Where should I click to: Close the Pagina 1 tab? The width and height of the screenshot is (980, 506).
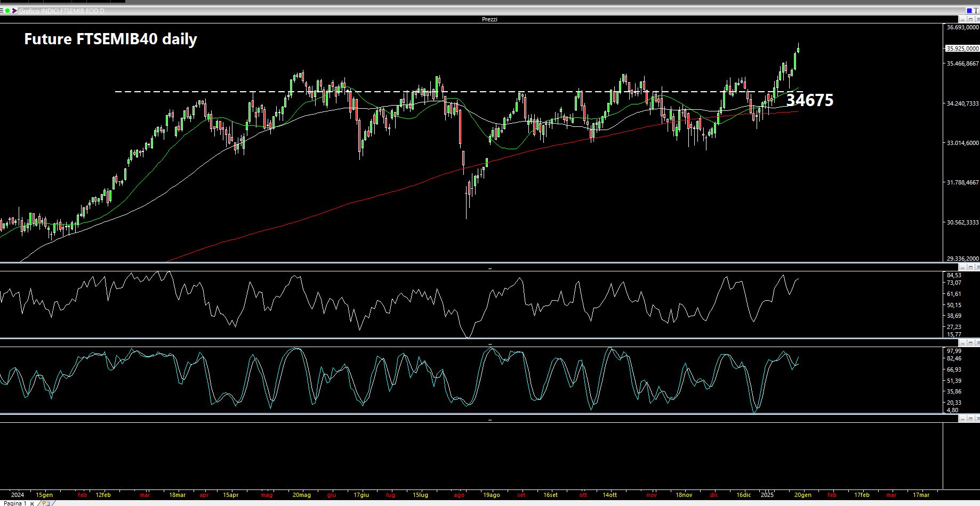(x=32, y=503)
